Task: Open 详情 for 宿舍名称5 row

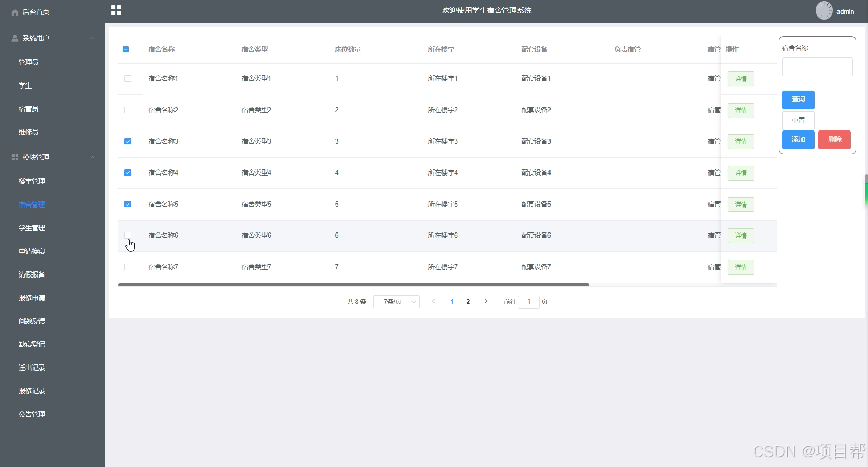Action: click(x=741, y=205)
